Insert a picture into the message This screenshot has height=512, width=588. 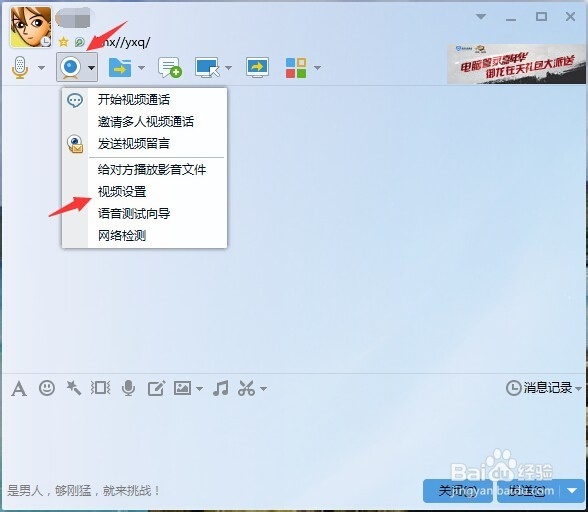(x=182, y=388)
